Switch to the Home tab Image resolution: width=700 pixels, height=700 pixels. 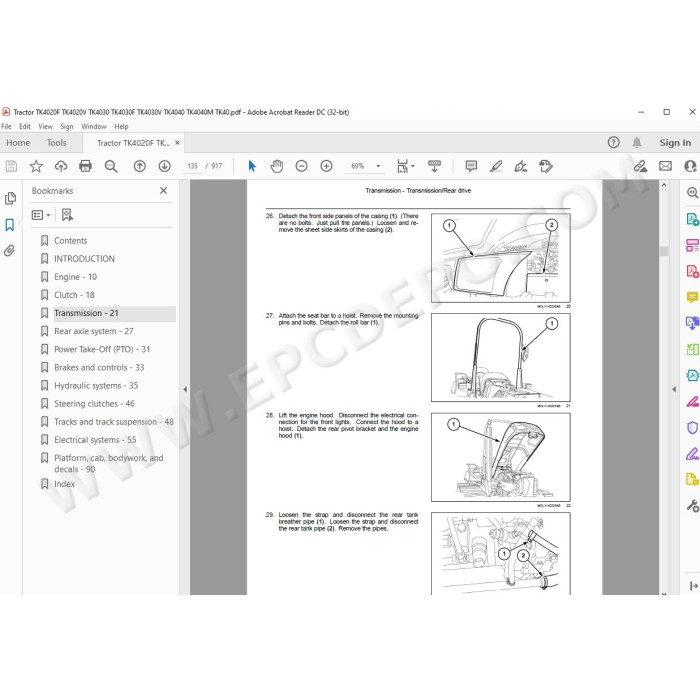(18, 143)
